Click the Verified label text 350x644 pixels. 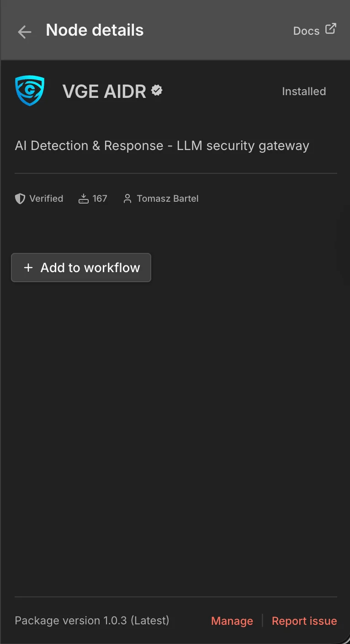(46, 199)
